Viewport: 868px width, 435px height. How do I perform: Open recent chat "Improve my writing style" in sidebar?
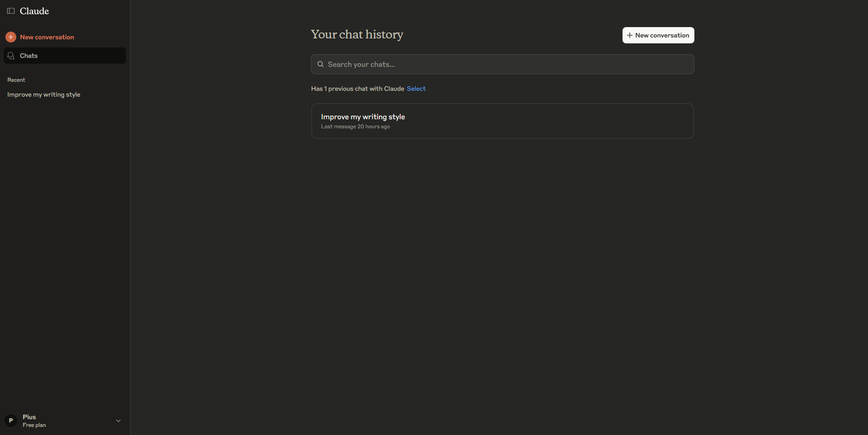point(44,94)
